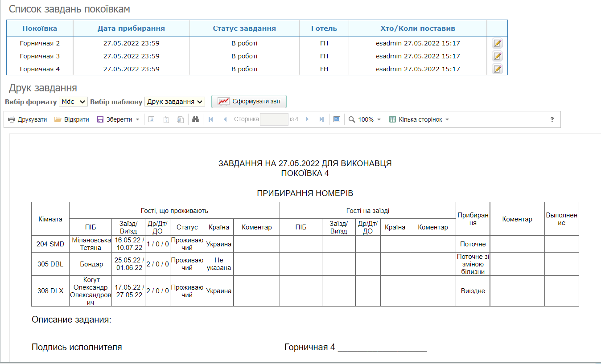601x364 pixels.
Task: Click the Друкувати print icon
Action: point(12,119)
